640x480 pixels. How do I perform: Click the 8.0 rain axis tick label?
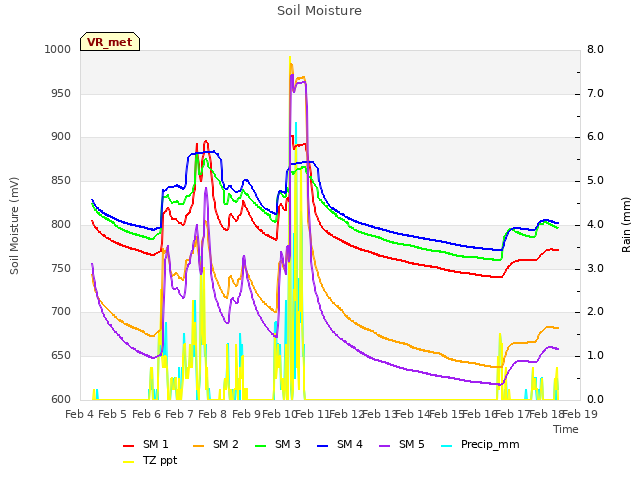[x=595, y=49]
